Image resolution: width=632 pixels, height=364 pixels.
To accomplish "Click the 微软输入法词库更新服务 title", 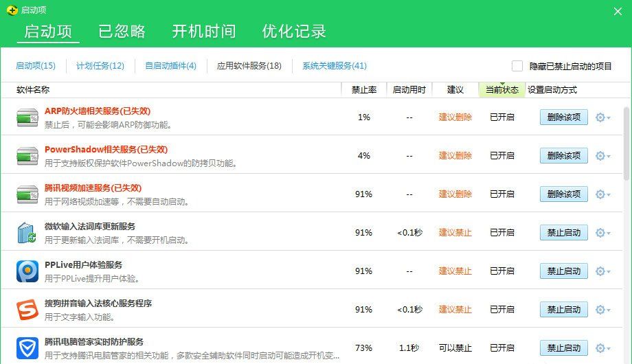I will (90, 227).
